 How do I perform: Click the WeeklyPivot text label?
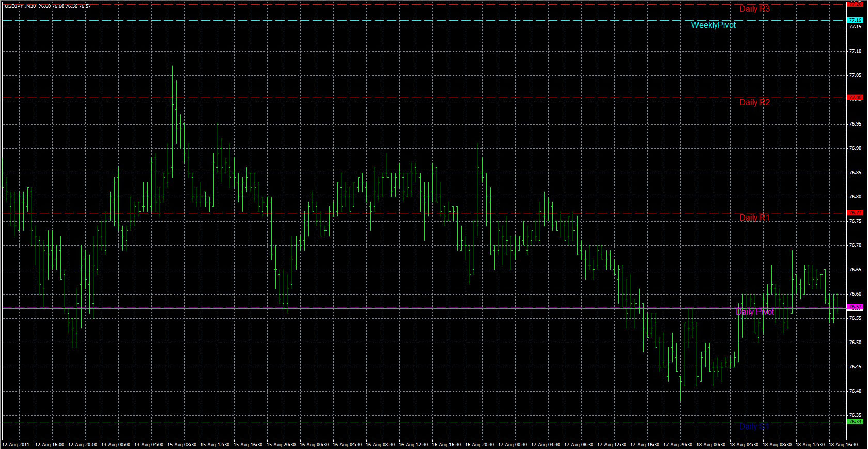pos(713,25)
